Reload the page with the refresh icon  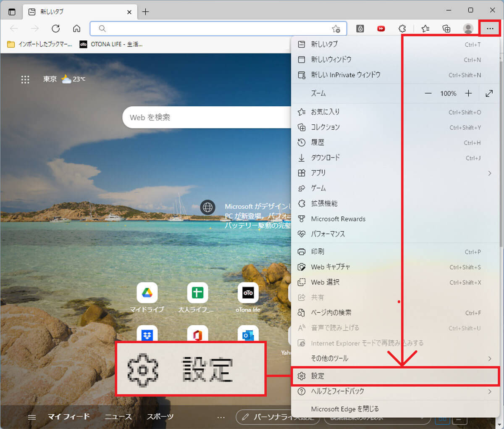[x=55, y=29]
